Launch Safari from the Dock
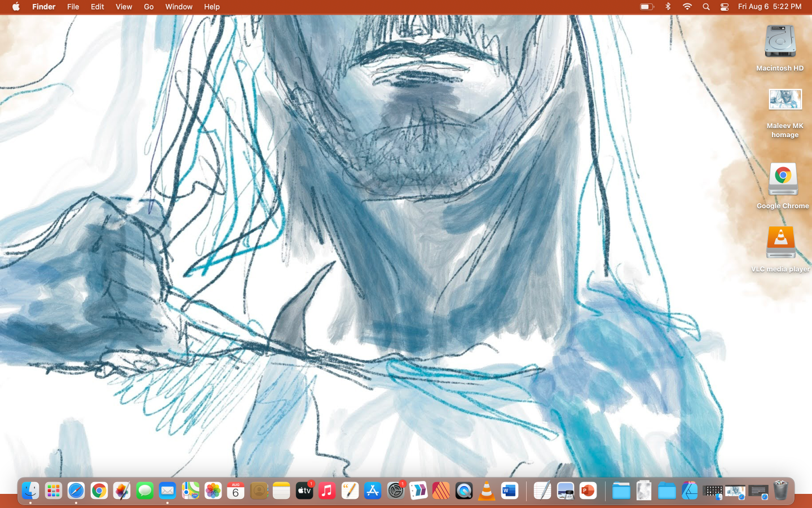 coord(76,491)
